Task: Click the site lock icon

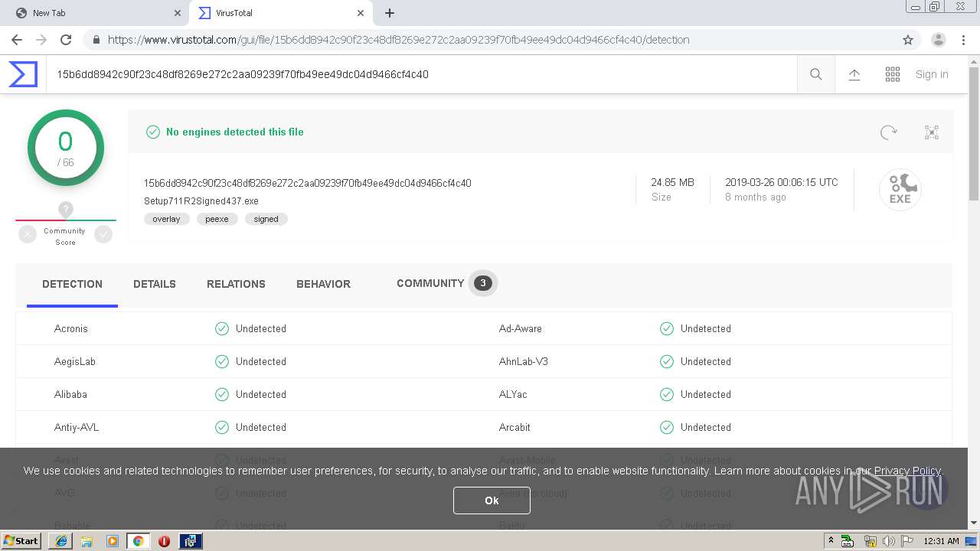Action: (x=96, y=40)
